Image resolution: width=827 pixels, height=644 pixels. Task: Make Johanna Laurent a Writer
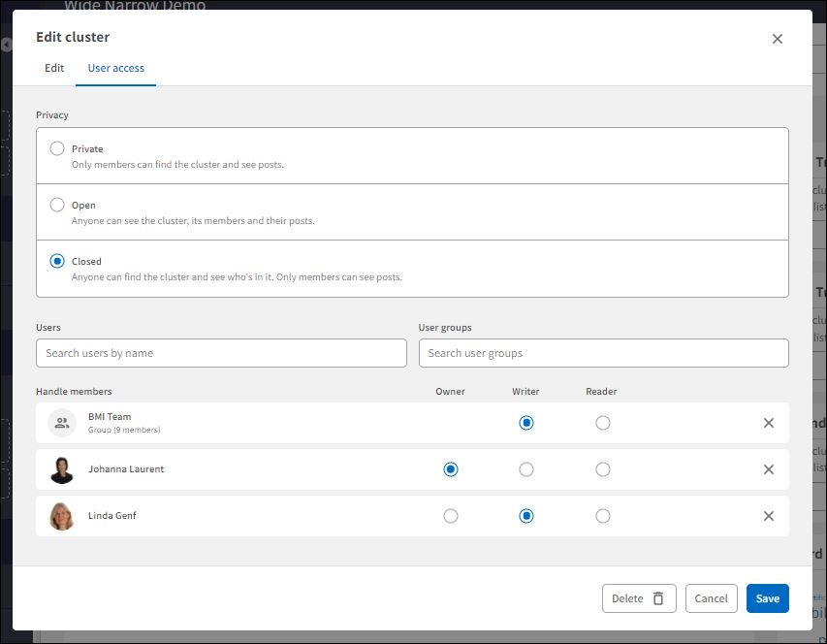click(x=526, y=469)
